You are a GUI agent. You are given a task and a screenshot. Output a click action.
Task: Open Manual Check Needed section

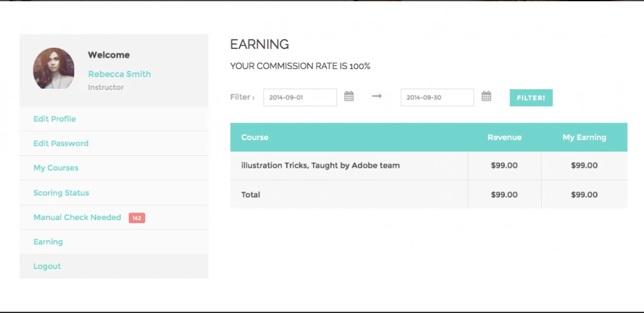click(x=77, y=217)
